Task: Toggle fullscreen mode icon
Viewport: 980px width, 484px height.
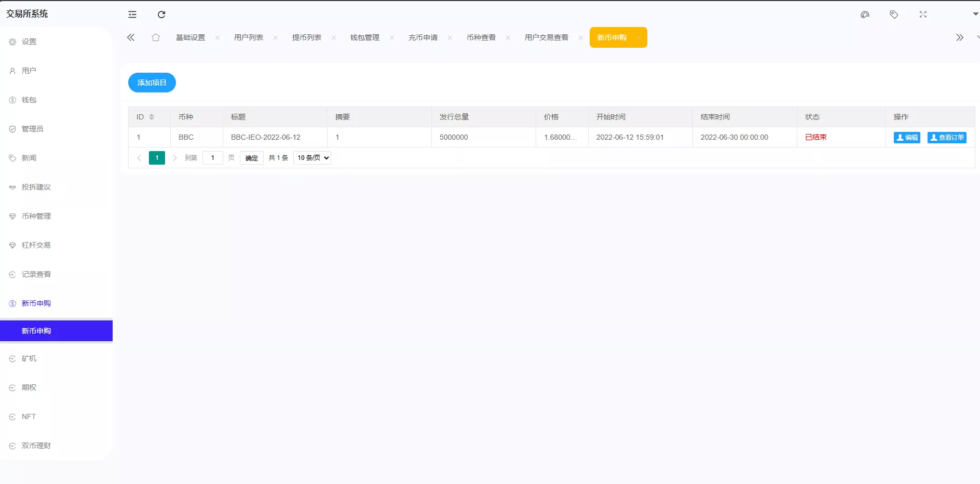Action: (923, 15)
